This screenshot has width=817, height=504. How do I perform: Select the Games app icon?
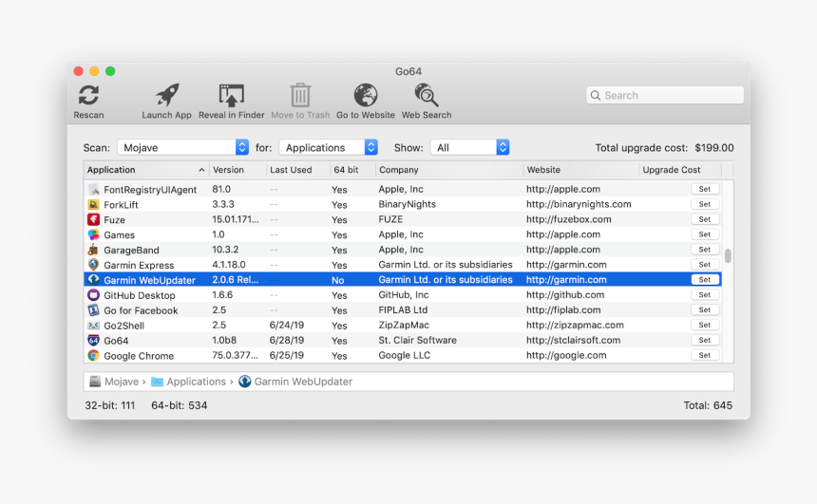pos(93,234)
